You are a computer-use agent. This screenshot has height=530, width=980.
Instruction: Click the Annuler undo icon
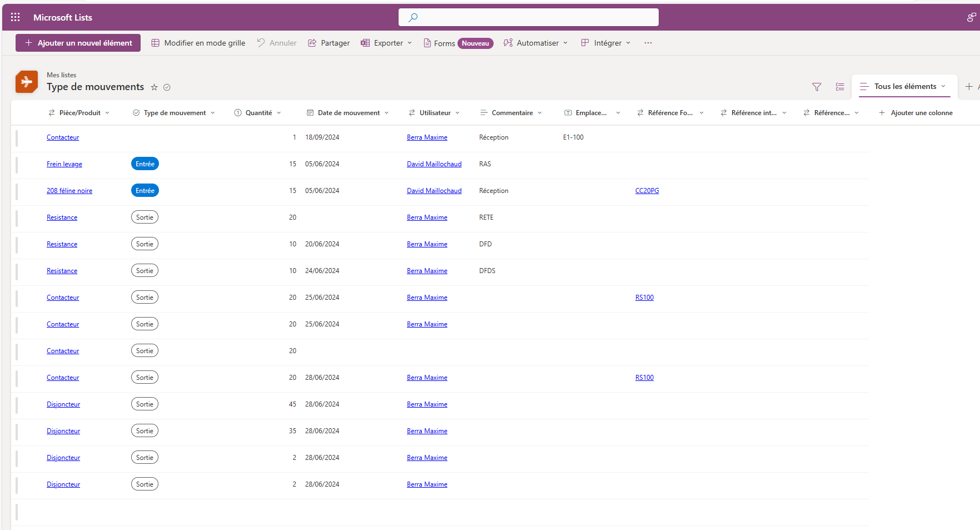coord(261,43)
